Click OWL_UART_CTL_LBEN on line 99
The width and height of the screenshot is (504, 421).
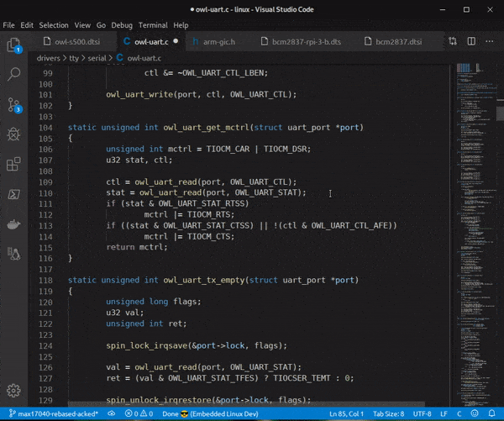coord(223,73)
